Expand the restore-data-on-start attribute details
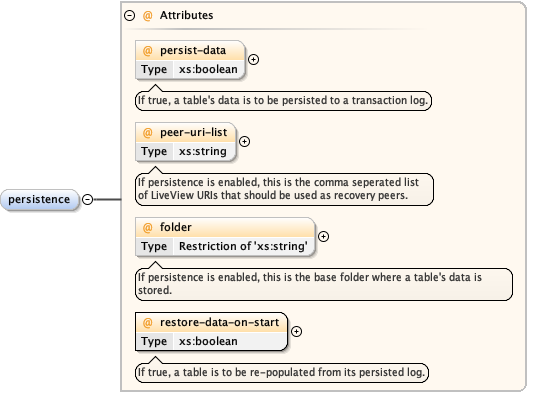The width and height of the screenshot is (544, 393). click(296, 332)
